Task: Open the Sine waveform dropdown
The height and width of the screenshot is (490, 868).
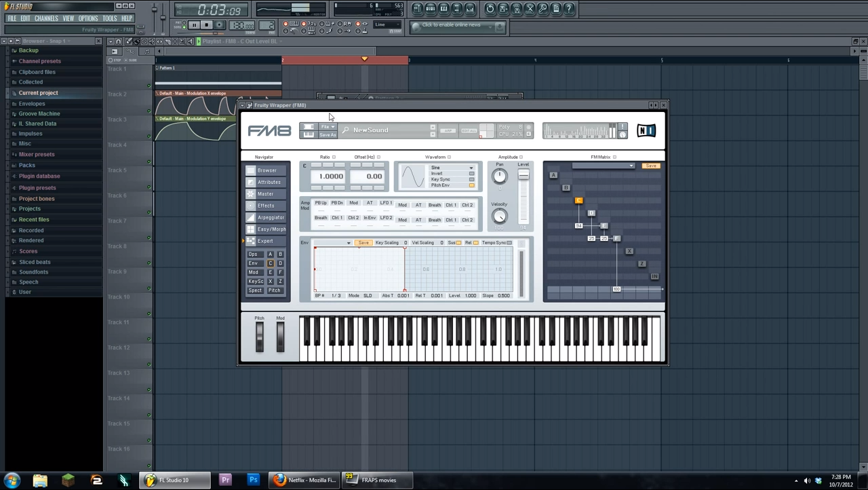Action: [x=453, y=168]
